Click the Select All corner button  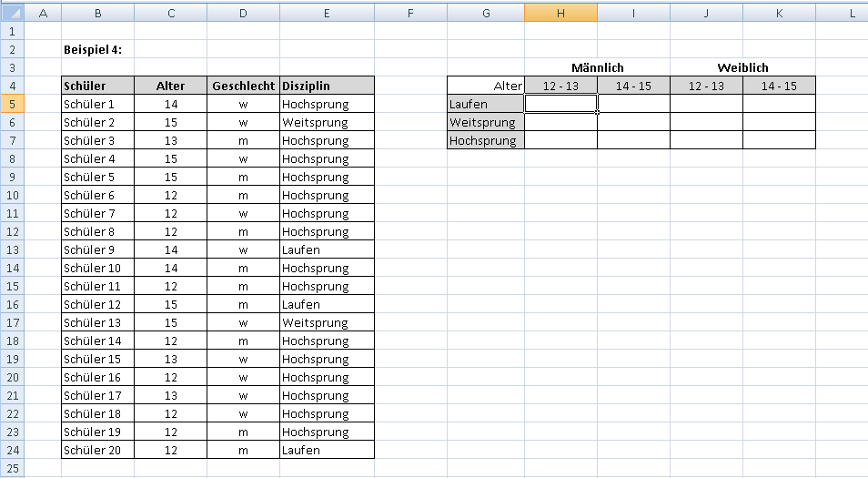(12, 13)
